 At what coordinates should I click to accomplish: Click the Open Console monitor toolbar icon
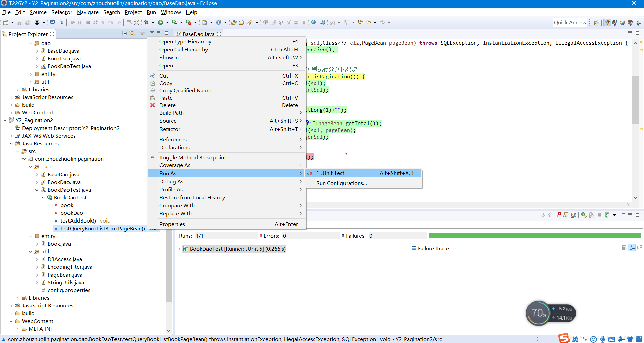pos(52,22)
